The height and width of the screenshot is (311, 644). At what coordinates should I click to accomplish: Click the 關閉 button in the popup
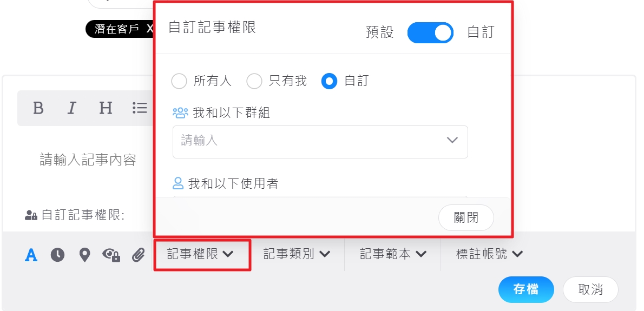point(466,217)
